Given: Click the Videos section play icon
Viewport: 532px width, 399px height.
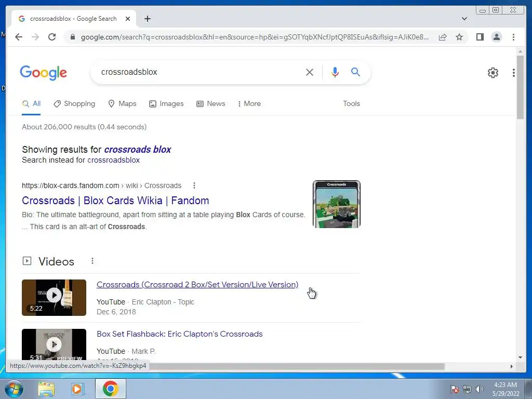Looking at the screenshot, I should [x=27, y=261].
